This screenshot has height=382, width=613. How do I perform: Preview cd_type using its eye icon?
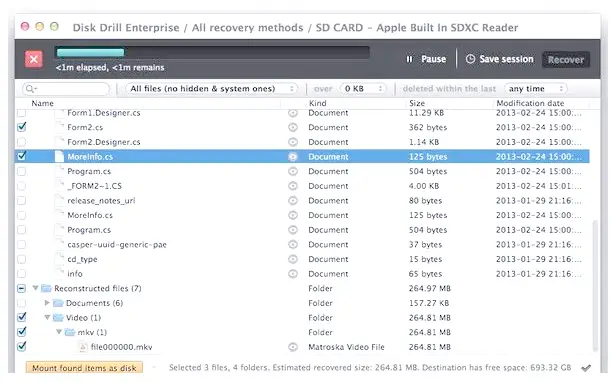[293, 259]
